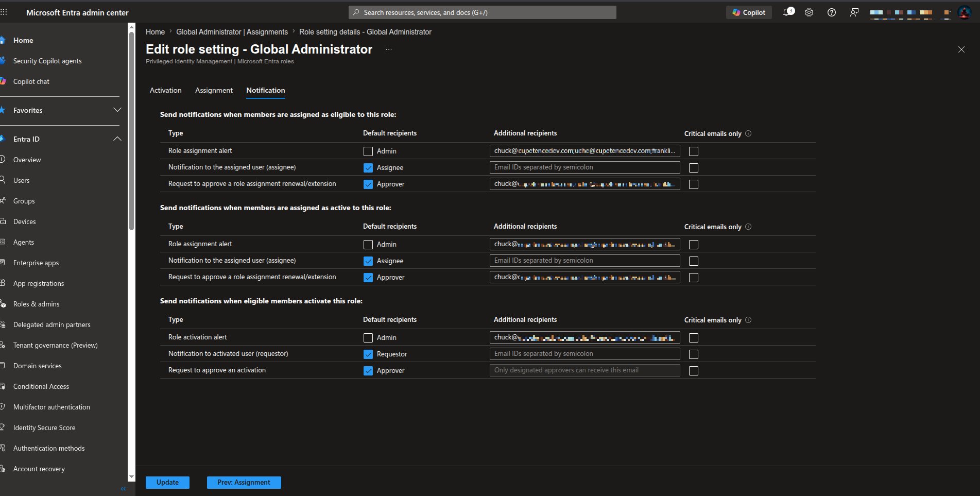Expand the Favorites section
Viewport: 980px width, 496px height.
[117, 110]
